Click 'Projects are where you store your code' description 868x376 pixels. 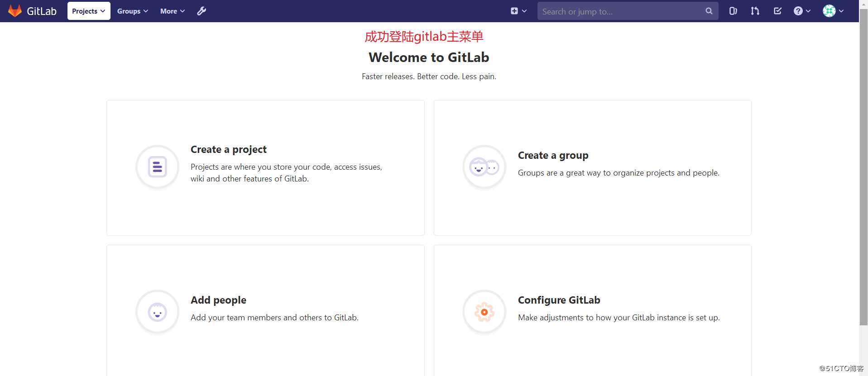point(286,173)
